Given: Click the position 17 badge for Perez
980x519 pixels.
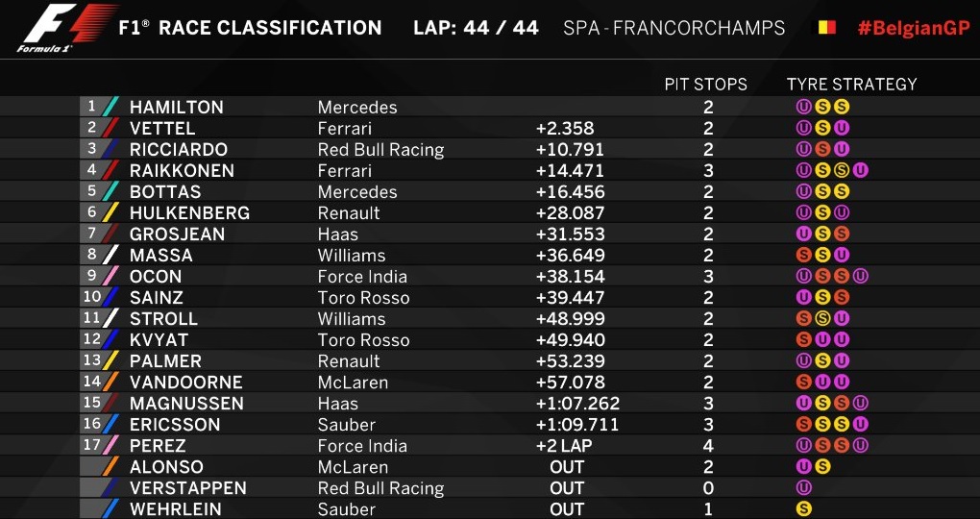Looking at the screenshot, I should tap(92, 445).
